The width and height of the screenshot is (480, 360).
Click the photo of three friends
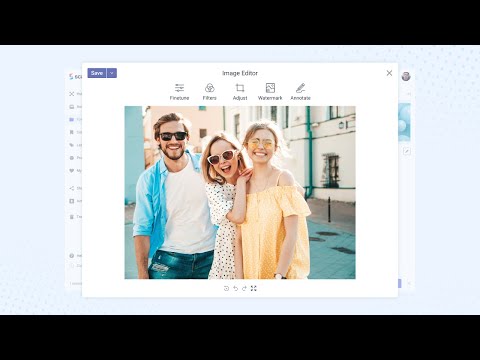pos(240,192)
